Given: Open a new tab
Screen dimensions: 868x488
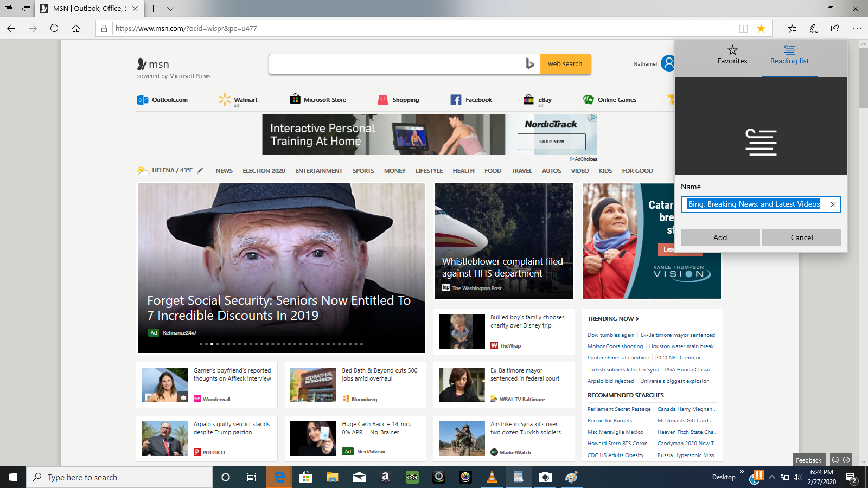Looking at the screenshot, I should 154,9.
